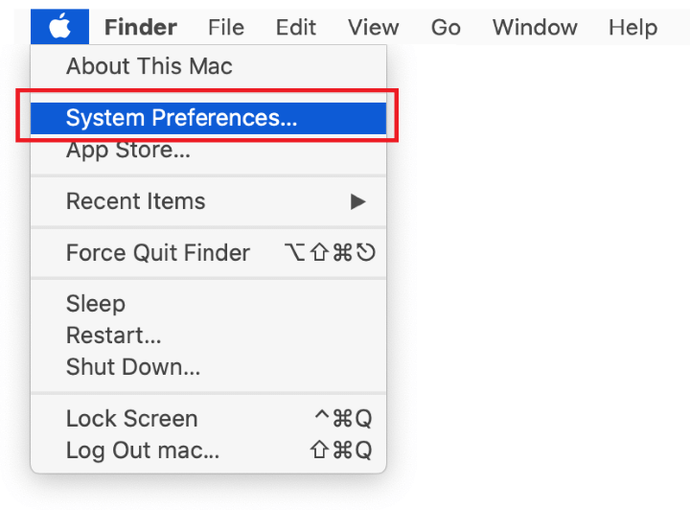Open the Window menu
Screen dimensions: 690x510
click(x=534, y=27)
